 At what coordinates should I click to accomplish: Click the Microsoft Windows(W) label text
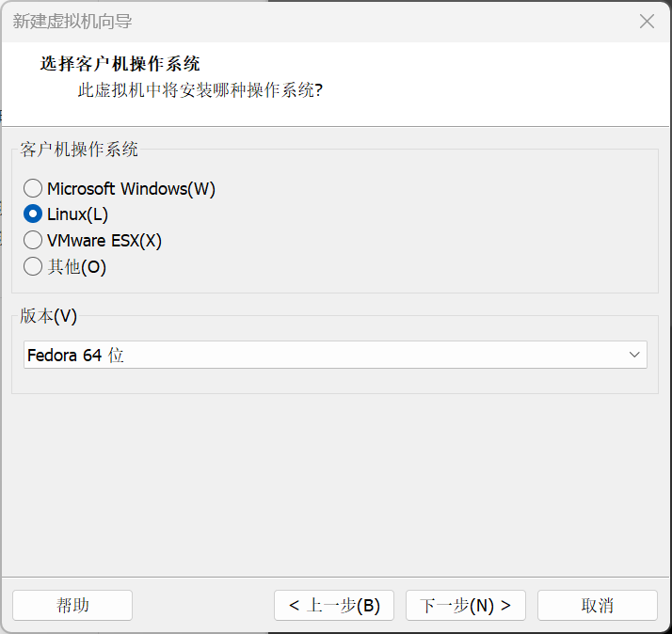click(131, 189)
